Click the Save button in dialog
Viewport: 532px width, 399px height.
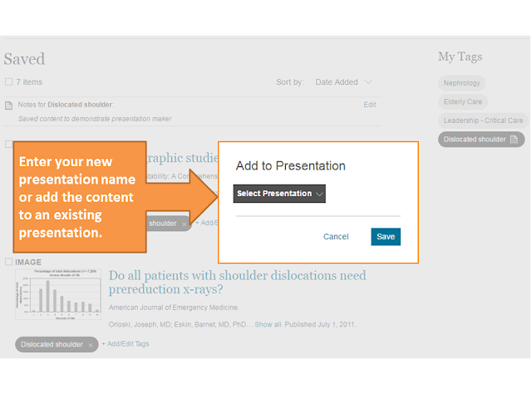[386, 236]
